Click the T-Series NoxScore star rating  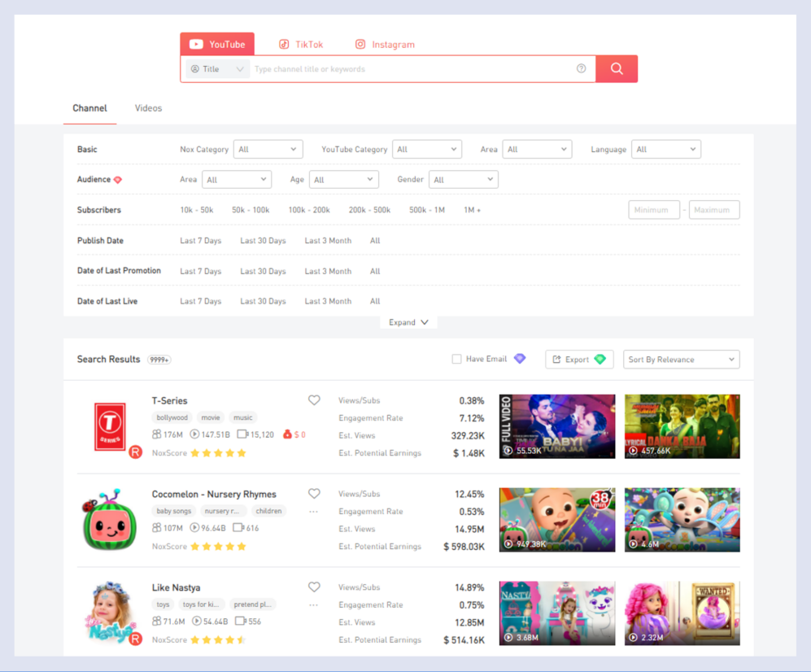(218, 452)
